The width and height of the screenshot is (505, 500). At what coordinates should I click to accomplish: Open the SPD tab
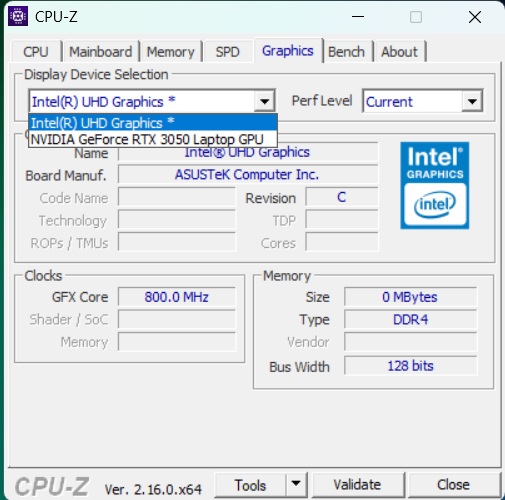pyautogui.click(x=228, y=52)
